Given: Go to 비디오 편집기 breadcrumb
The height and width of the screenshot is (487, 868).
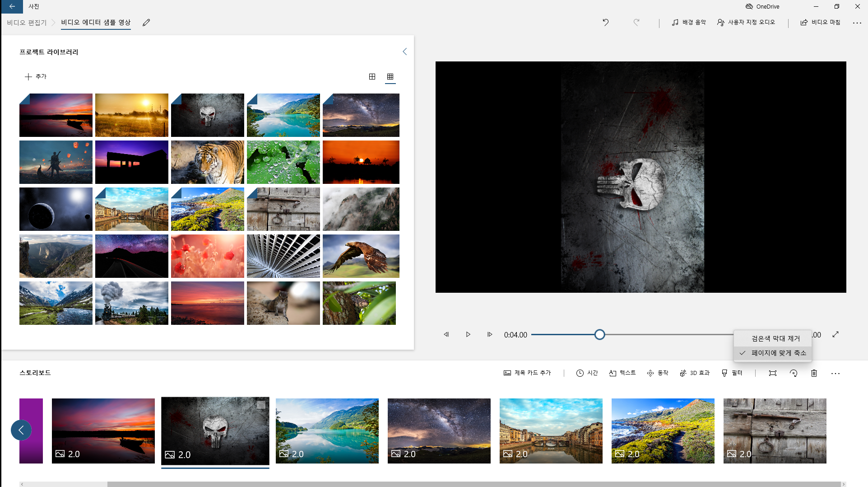Looking at the screenshot, I should click(27, 23).
